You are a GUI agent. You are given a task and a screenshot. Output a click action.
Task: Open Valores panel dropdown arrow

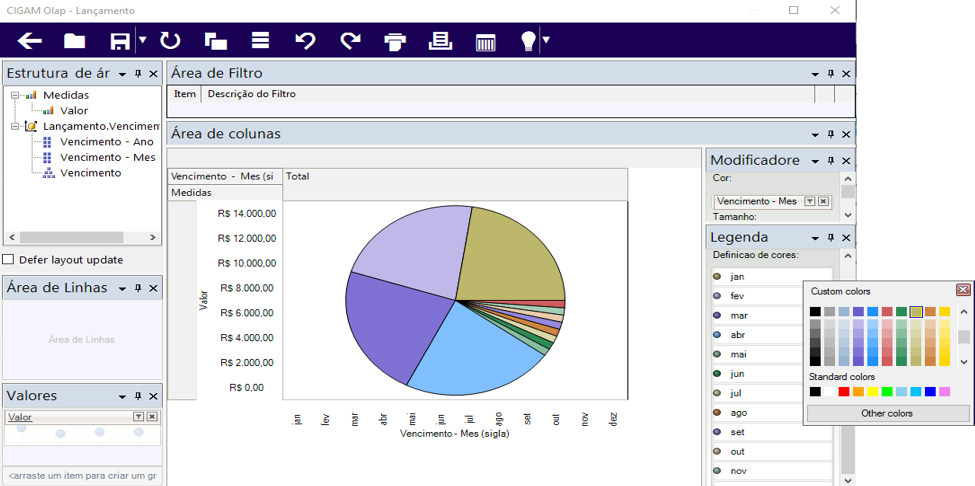pyautogui.click(x=122, y=397)
